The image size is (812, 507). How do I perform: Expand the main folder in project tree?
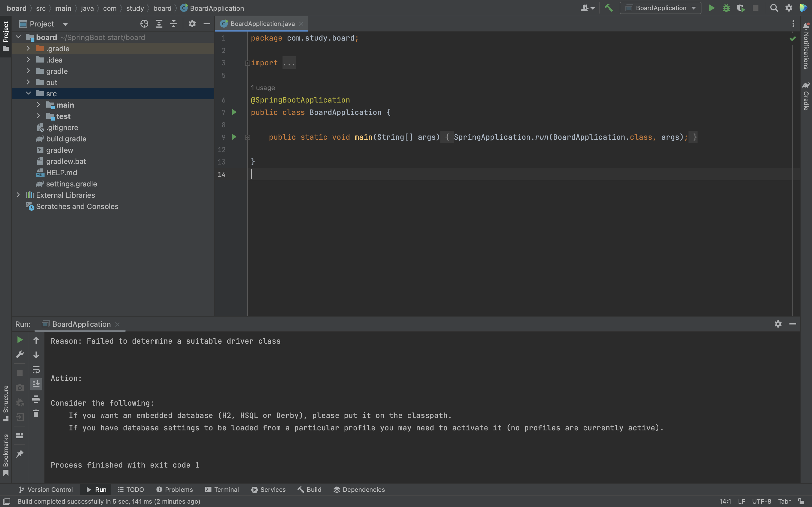click(38, 105)
